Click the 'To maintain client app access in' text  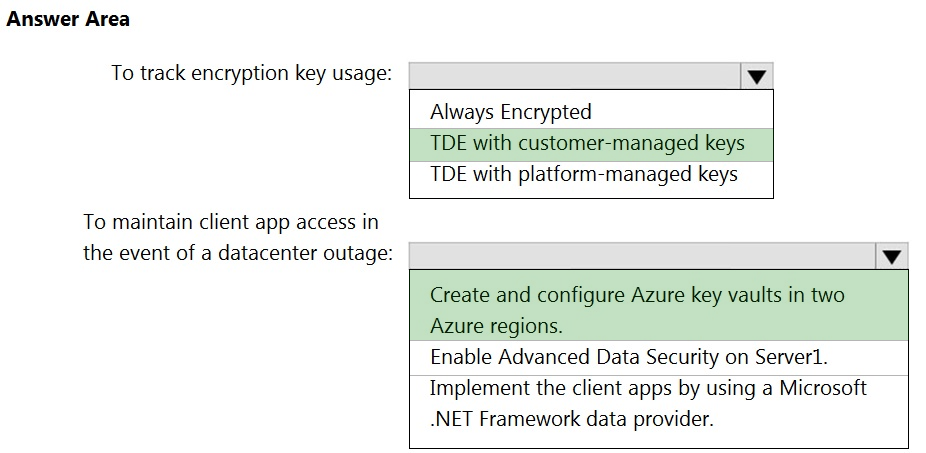click(x=231, y=222)
